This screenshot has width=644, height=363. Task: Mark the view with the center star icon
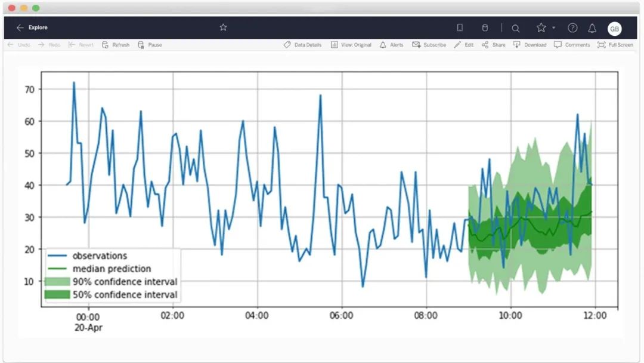[223, 27]
